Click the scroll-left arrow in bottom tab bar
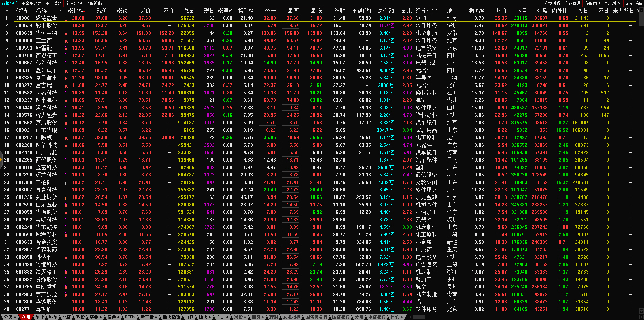This screenshot has width=644, height=320. point(410,317)
